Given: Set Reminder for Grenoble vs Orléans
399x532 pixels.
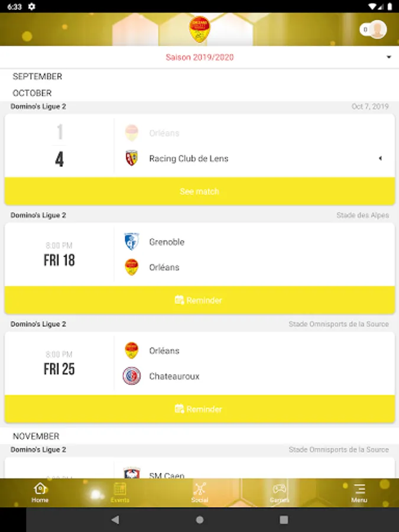Looking at the screenshot, I should tap(199, 300).
